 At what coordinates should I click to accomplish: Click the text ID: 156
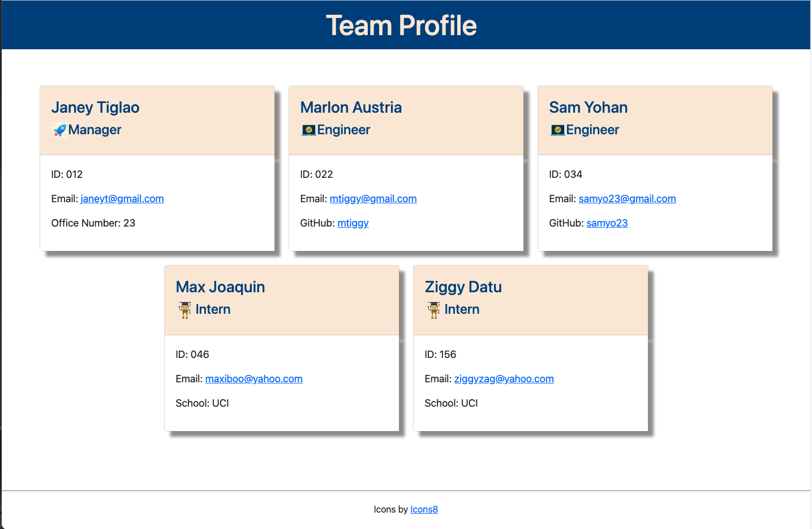coord(440,355)
